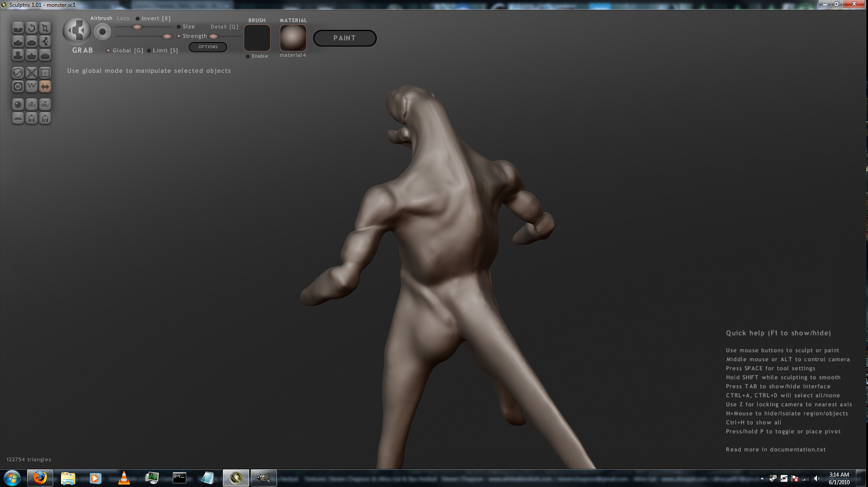Select the Mask tool icon

(18, 86)
